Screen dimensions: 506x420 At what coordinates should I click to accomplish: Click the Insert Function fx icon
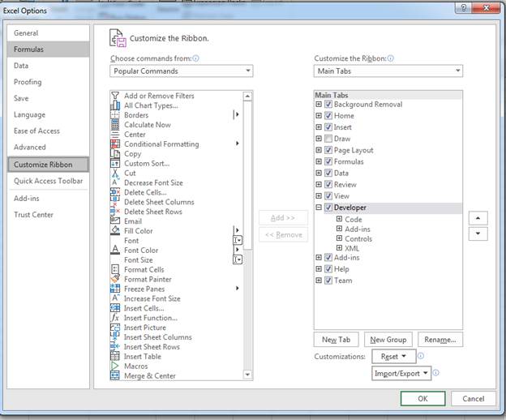(x=115, y=318)
